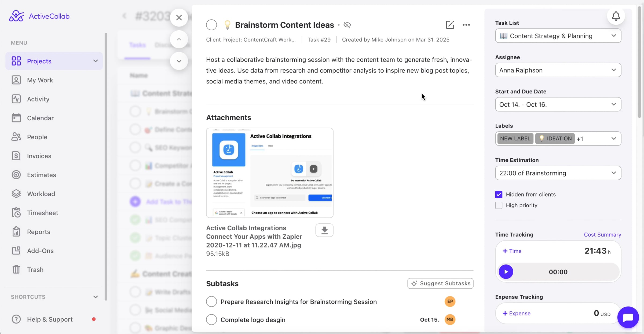Viewport: 644px width, 334px height.
Task: Mark Brainstorm Content Ideas task complete
Action: pos(211,25)
